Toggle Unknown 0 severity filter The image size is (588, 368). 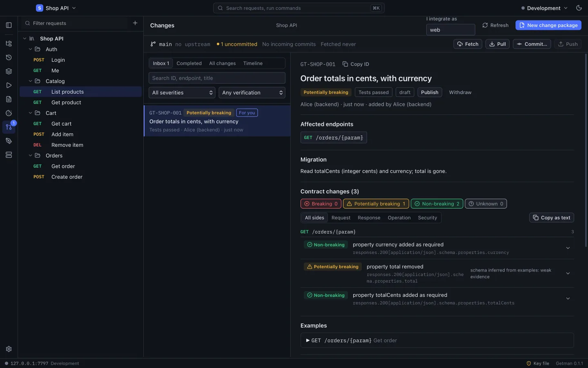coord(486,204)
